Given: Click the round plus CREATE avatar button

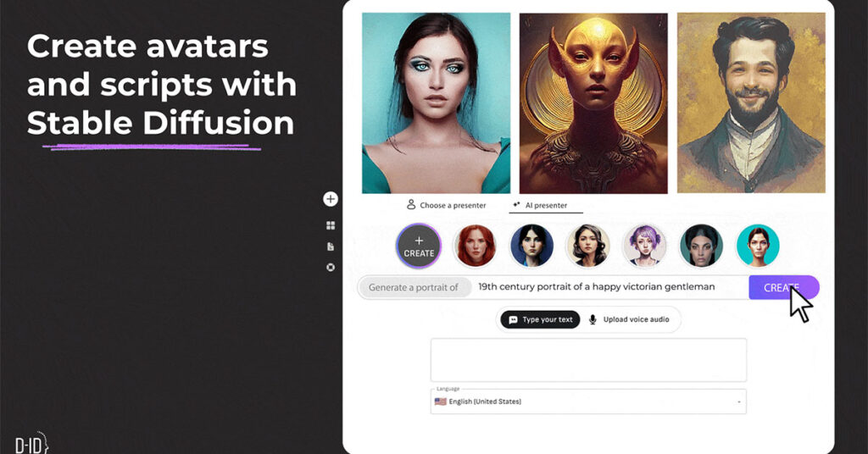Looking at the screenshot, I should tap(419, 246).
